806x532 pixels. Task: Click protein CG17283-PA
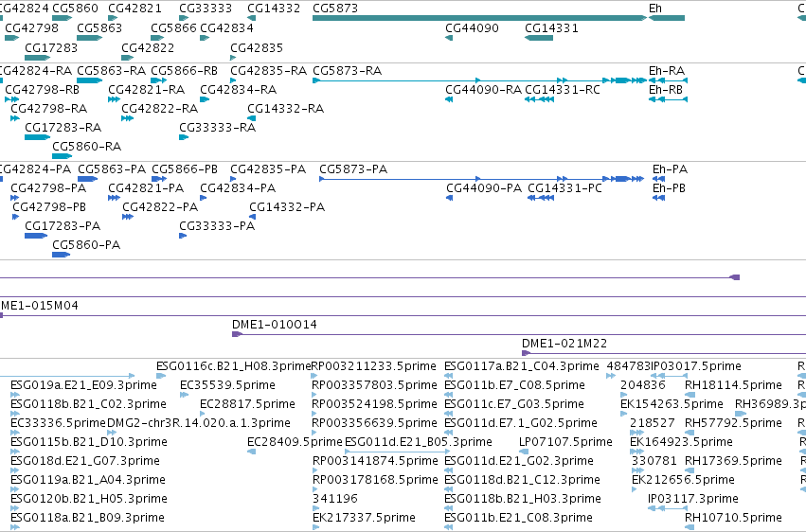(x=63, y=226)
